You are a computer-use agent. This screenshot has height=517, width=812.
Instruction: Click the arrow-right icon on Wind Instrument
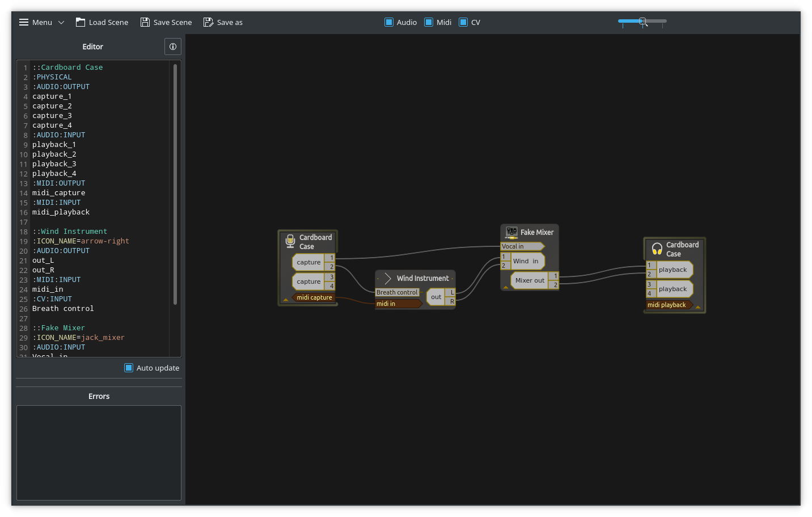pyautogui.click(x=388, y=278)
